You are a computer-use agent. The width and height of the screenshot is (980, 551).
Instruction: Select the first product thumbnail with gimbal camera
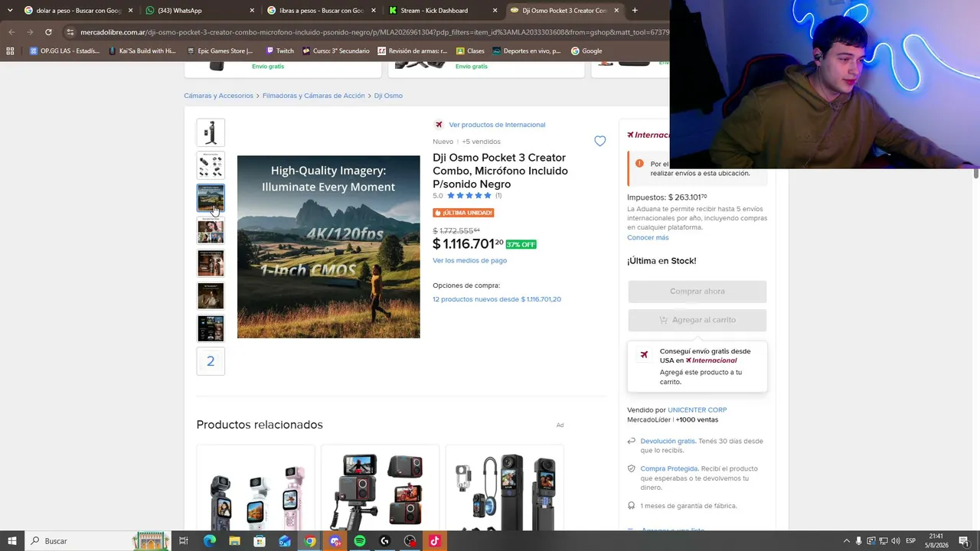coord(211,132)
